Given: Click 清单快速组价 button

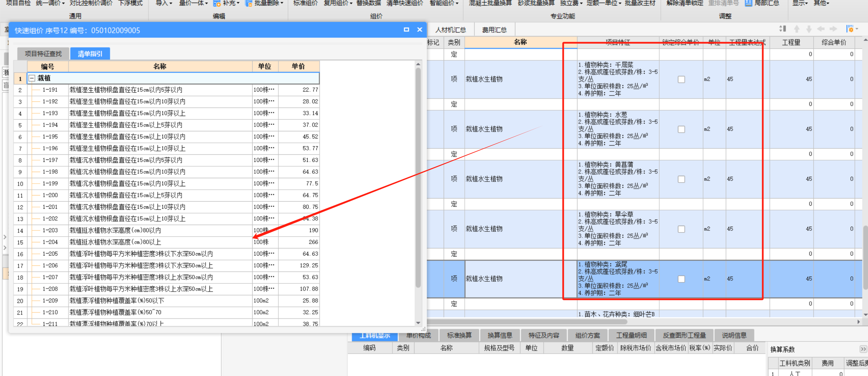Looking at the screenshot, I should 405,3.
